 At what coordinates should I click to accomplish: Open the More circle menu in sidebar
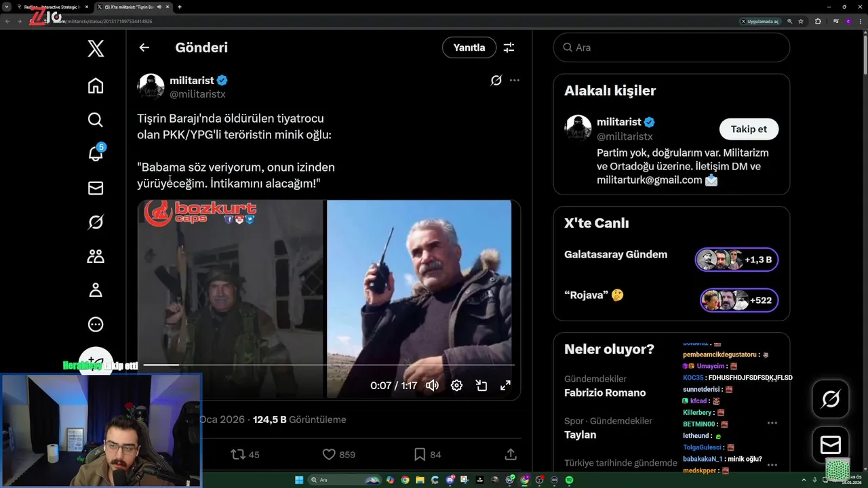[x=96, y=325]
